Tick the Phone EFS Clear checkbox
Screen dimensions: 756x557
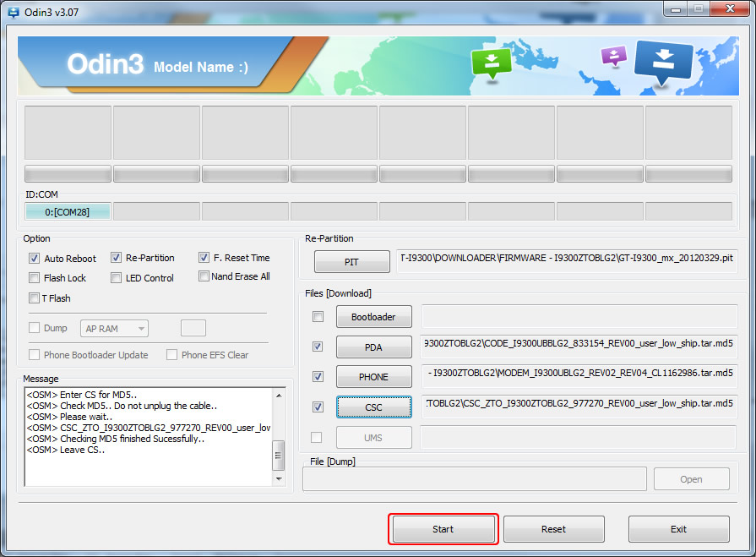[171, 354]
